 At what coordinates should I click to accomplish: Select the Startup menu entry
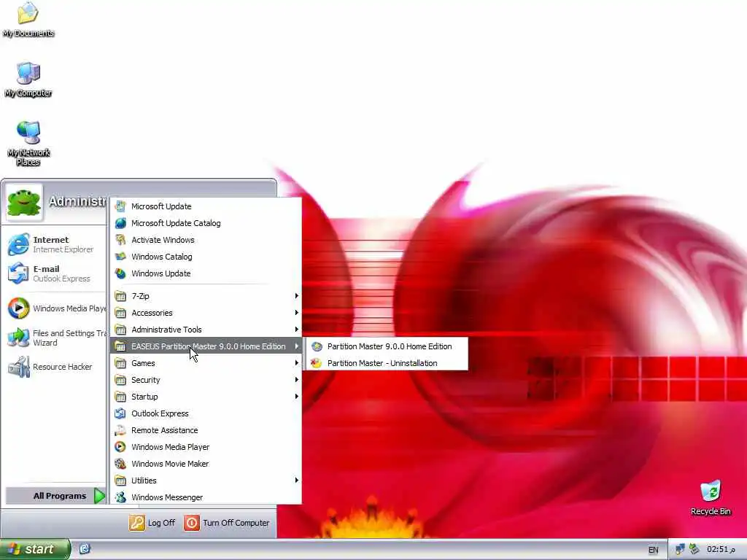tap(206, 397)
